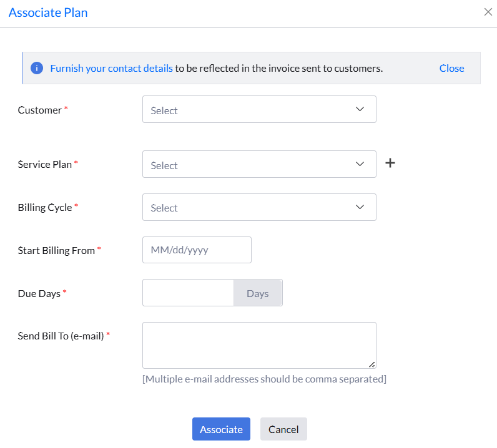The height and width of the screenshot is (448, 497).
Task: Click the e-mail textarea resize handle
Action: pos(372,364)
